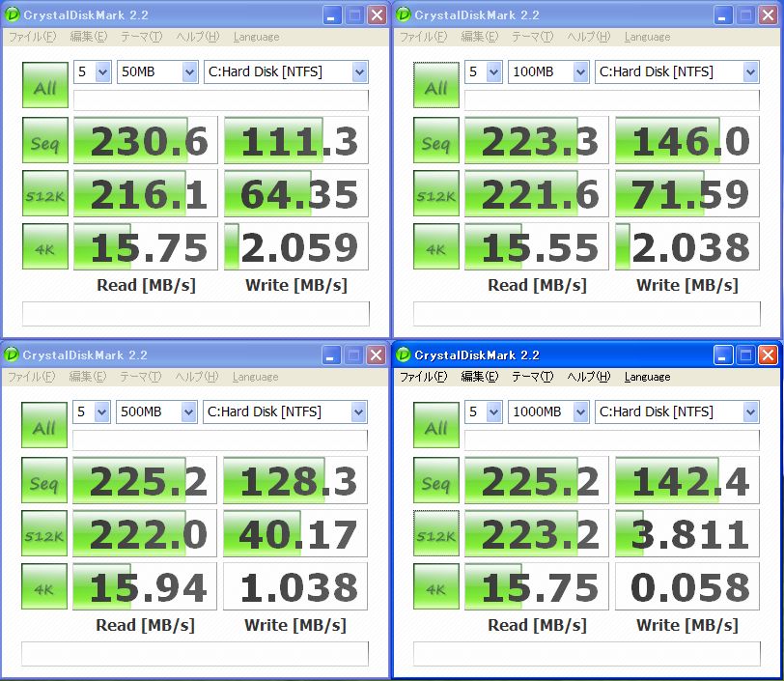This screenshot has width=784, height=681.
Task: Click the 2.059 4K write result
Action: point(296,246)
